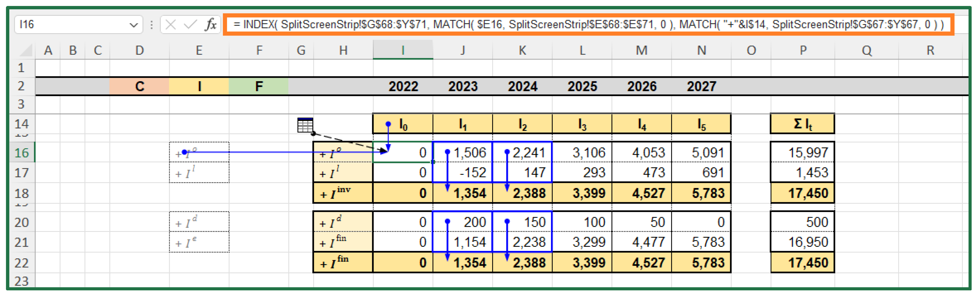This screenshot has height=298, width=980.
Task: Click cell with value 1,506
Action: click(x=463, y=152)
